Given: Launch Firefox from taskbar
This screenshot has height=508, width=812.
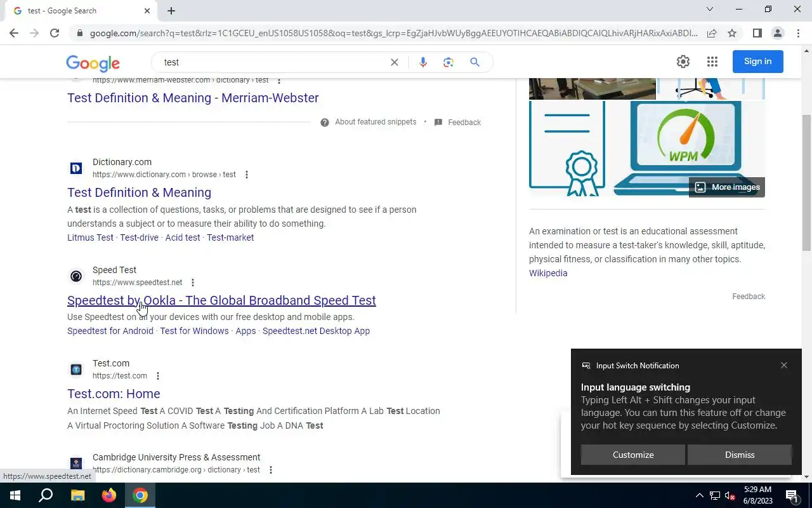Looking at the screenshot, I should coord(109,495).
